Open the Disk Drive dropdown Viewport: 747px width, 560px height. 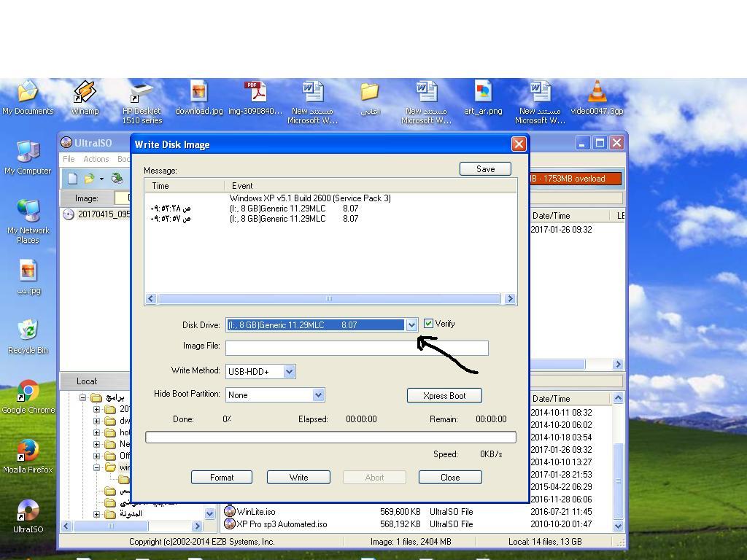[x=411, y=324]
